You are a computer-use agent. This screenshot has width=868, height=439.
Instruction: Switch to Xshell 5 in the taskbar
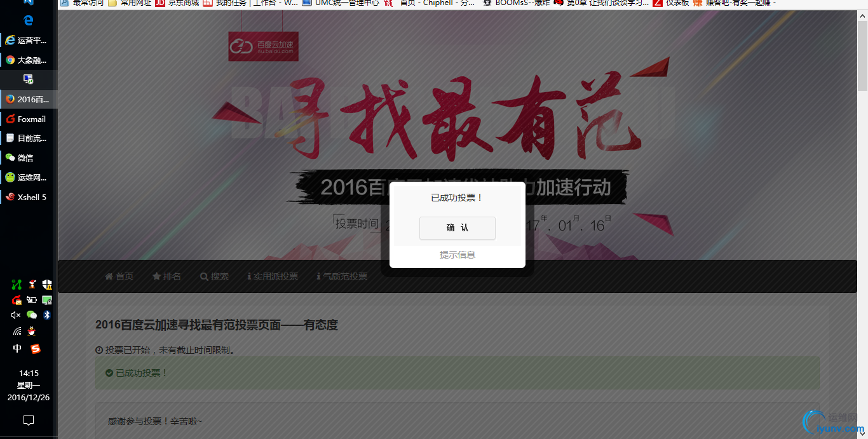29,197
